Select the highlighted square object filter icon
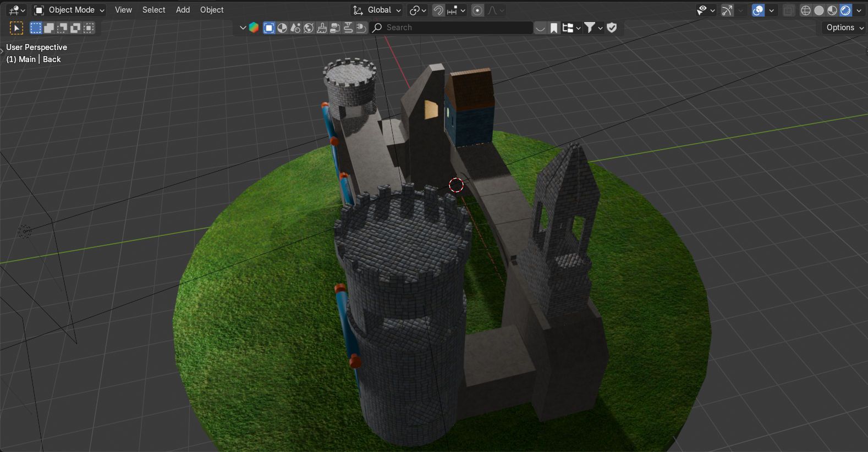Image resolution: width=868 pixels, height=452 pixels. click(x=269, y=27)
